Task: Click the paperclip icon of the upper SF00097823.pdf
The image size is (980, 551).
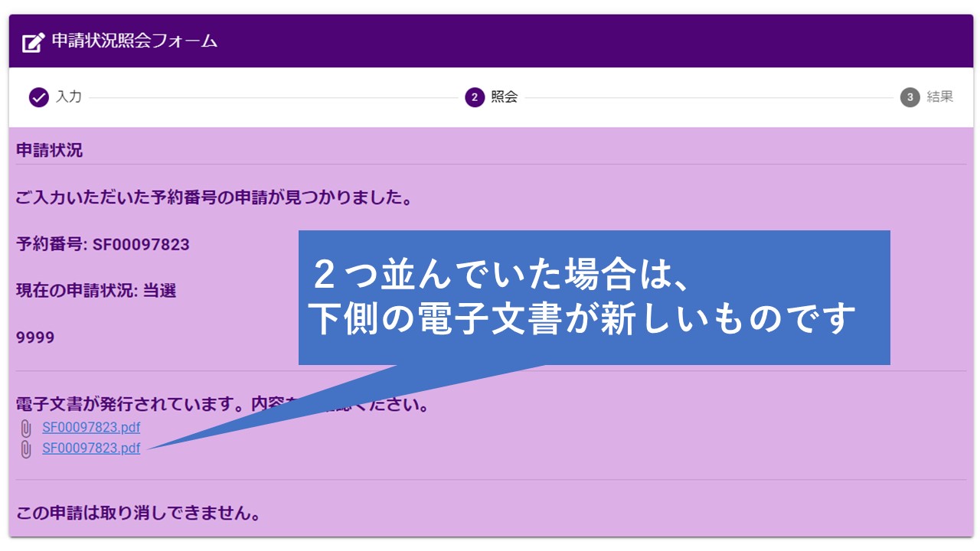Action: (26, 429)
